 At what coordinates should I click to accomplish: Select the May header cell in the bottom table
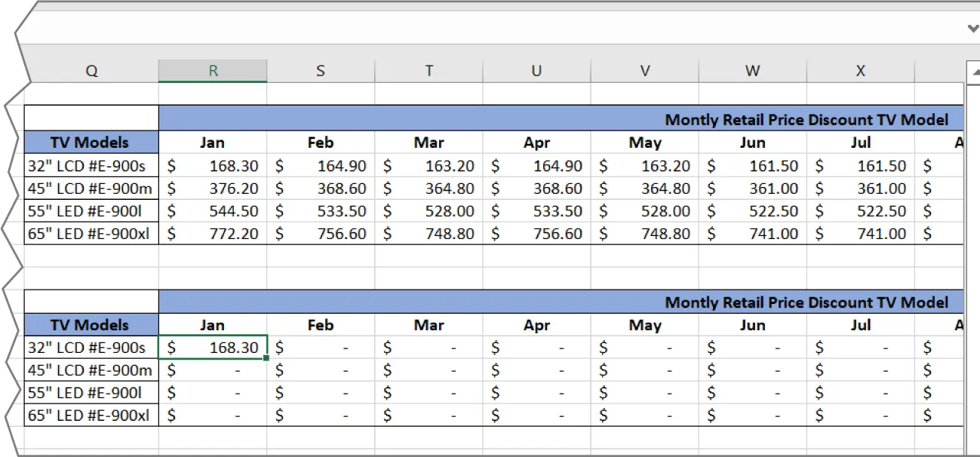point(644,324)
